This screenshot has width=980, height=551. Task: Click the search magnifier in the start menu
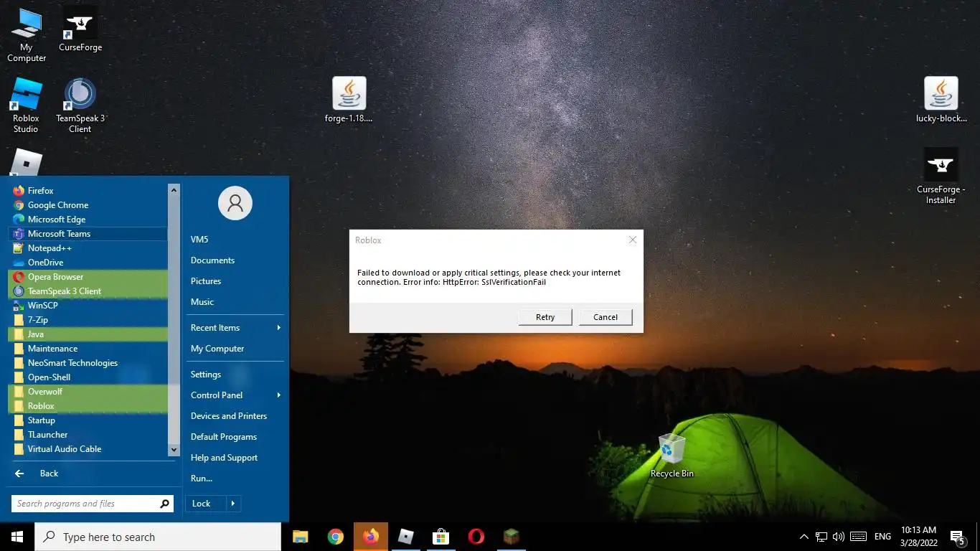click(165, 504)
